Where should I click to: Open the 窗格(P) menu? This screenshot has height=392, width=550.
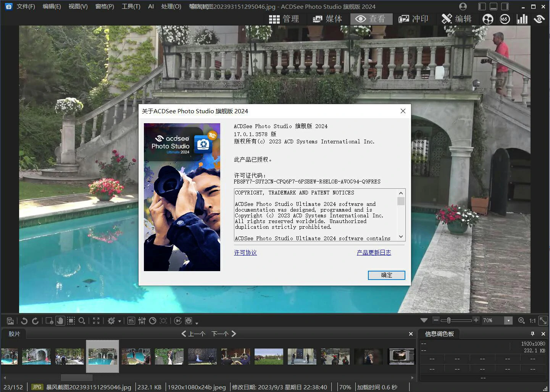pos(105,6)
